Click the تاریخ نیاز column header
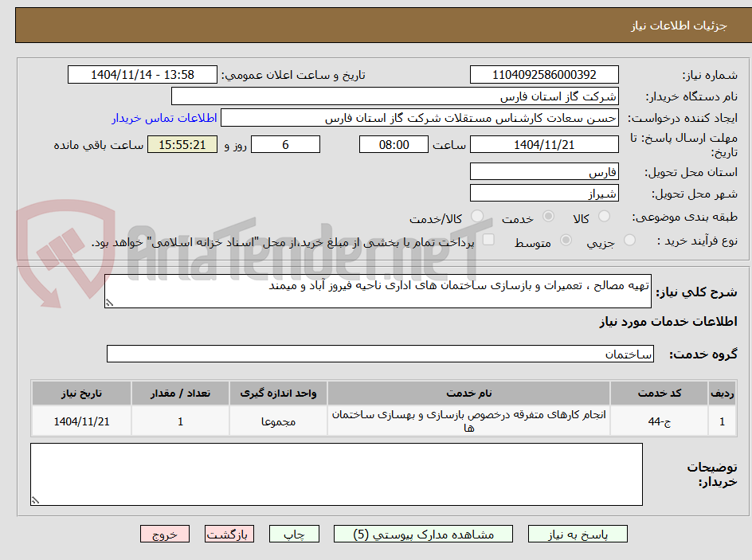 [x=81, y=394]
